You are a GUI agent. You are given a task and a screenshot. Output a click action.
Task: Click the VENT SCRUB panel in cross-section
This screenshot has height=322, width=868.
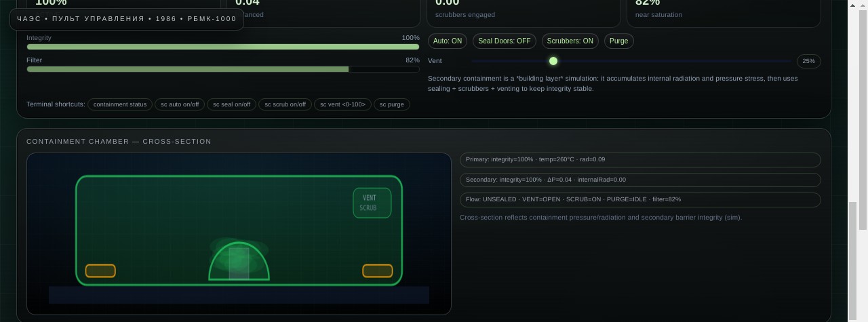click(372, 203)
